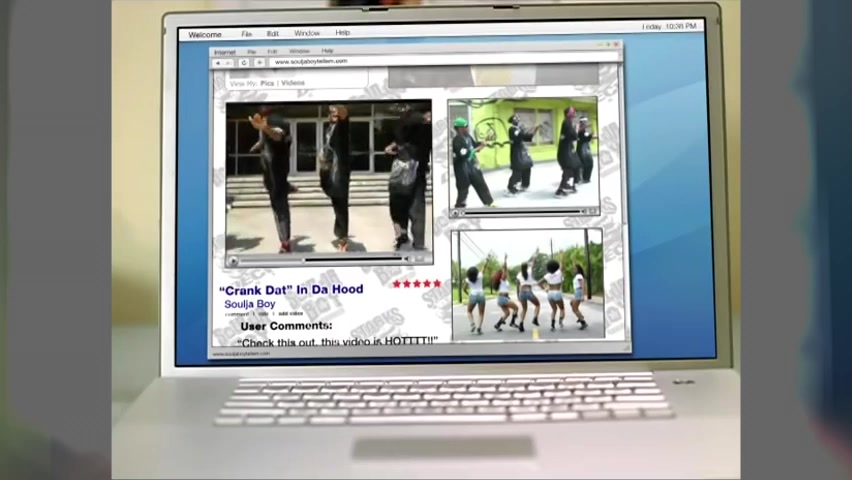Open the Pics link next to View My
852x480 pixels.
[267, 83]
